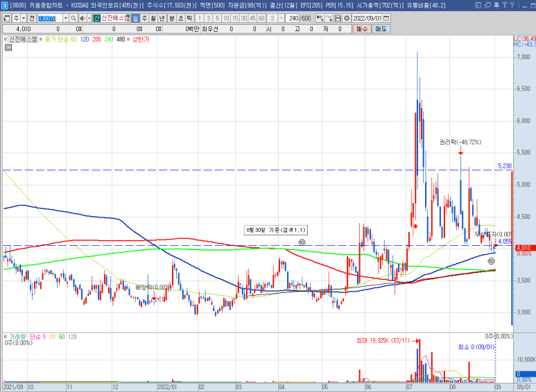Open help question mark icon

click(x=512, y=5)
